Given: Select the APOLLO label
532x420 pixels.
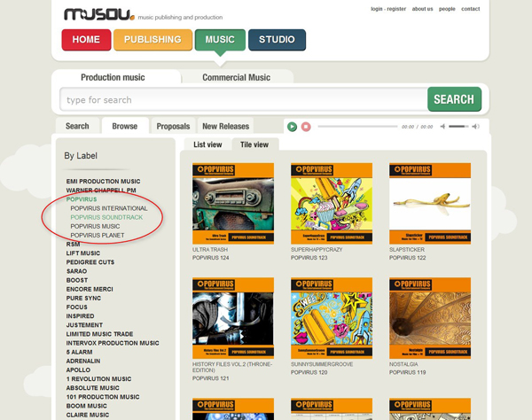Looking at the screenshot, I should [x=78, y=369].
